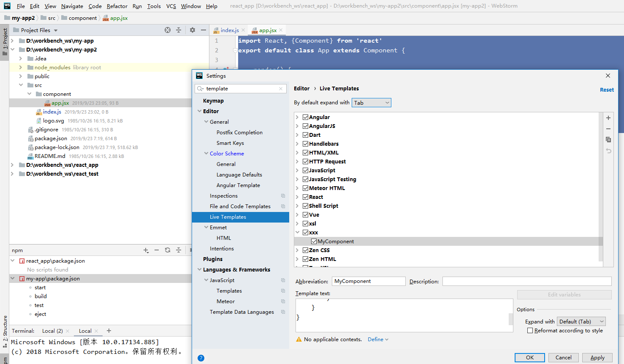Switch to the Local (2) terminal tab
Screen dimensions: 624x364
click(52, 331)
